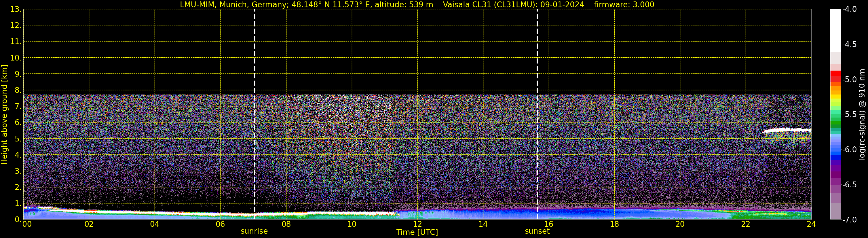Click the '12' time axis tick label
The width and height of the screenshot is (868, 238).
pyautogui.click(x=417, y=224)
